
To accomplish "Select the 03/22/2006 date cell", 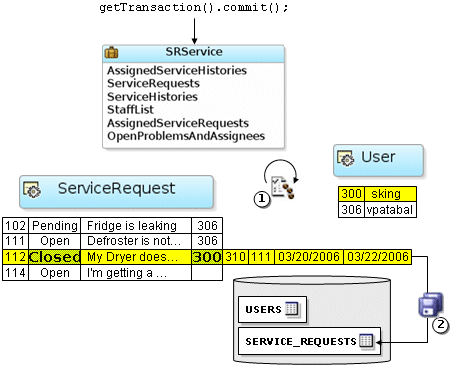I will 378,257.
